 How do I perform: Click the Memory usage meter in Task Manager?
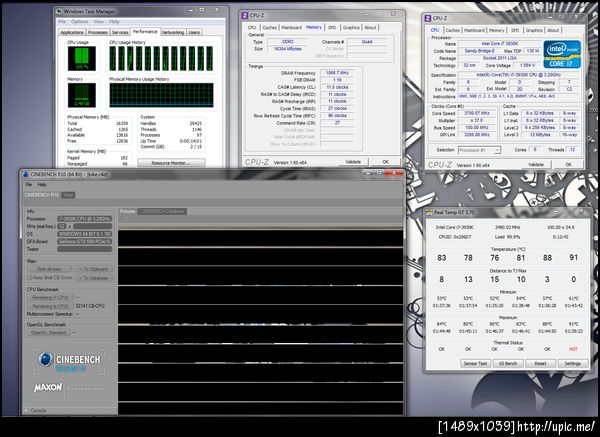pyautogui.click(x=82, y=95)
